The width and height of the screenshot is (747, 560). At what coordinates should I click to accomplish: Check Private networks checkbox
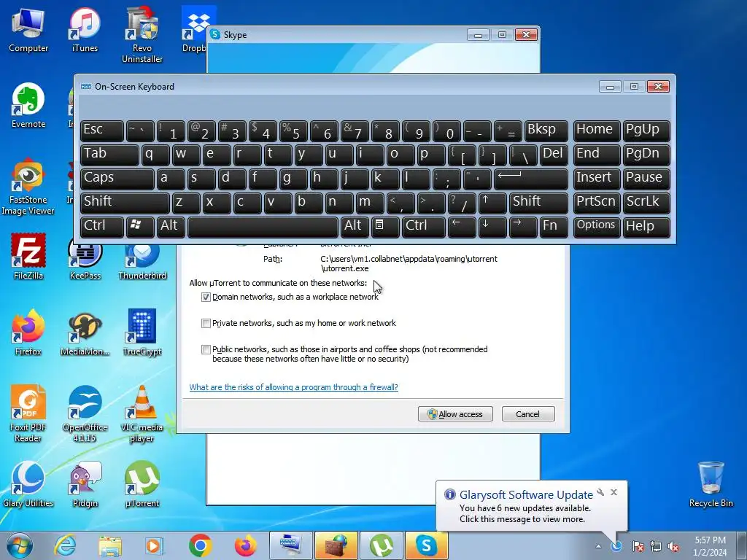click(206, 323)
